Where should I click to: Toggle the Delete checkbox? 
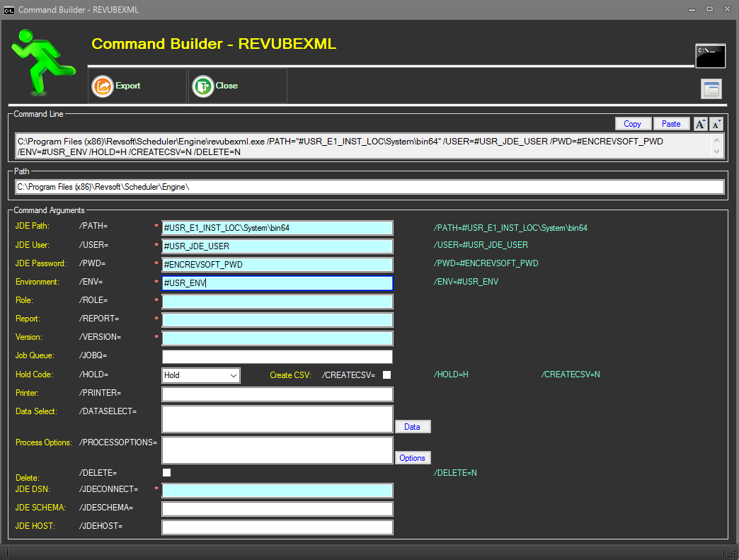(166, 472)
